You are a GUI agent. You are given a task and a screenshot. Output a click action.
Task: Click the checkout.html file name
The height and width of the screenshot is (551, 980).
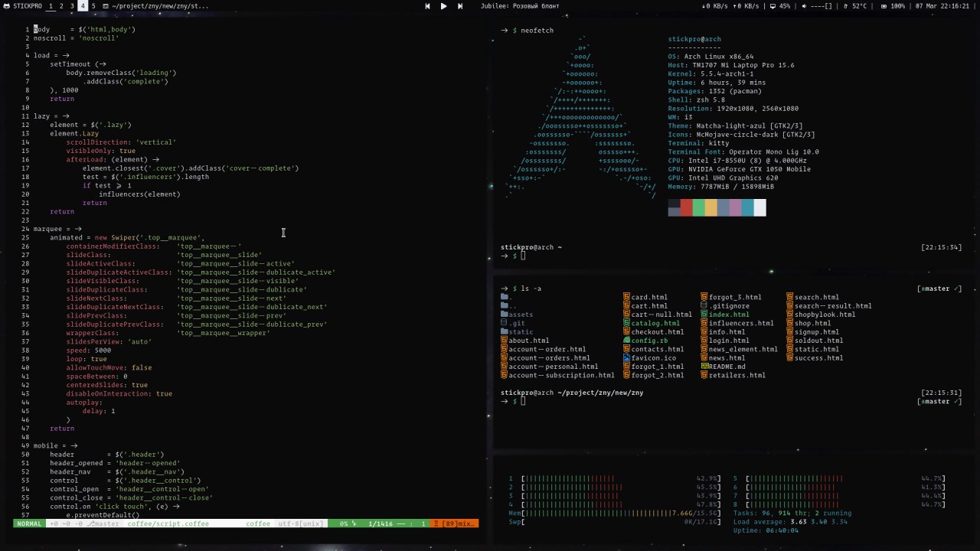pyautogui.click(x=658, y=332)
